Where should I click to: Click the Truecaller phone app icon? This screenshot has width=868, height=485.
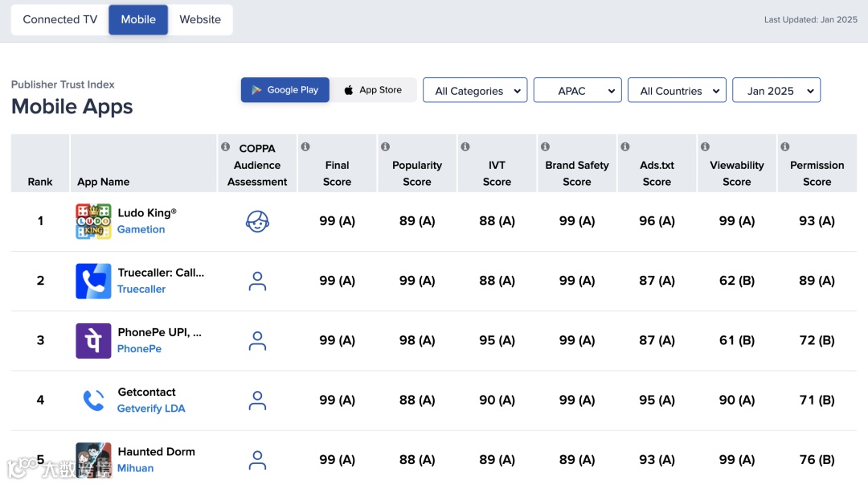[93, 282]
